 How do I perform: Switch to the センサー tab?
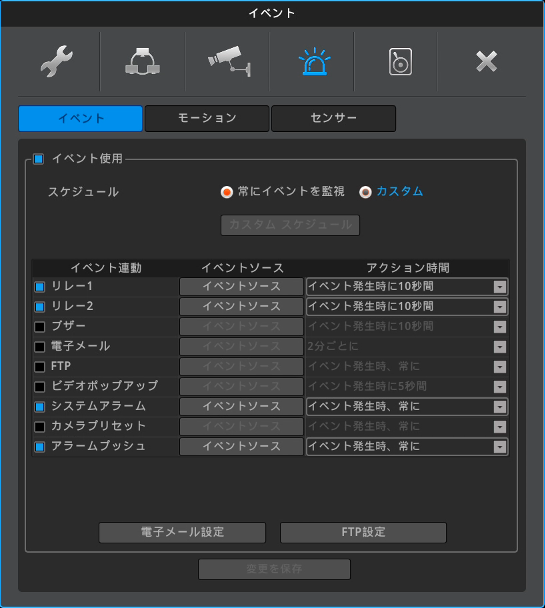(333, 118)
